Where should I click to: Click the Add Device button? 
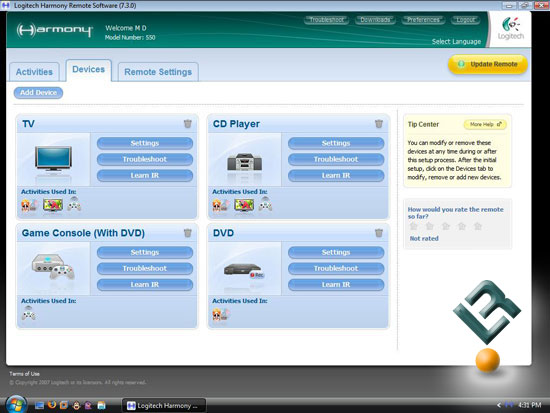pos(39,93)
